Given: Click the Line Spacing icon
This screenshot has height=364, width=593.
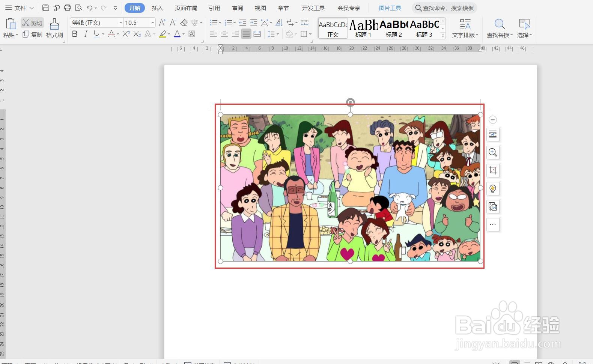Looking at the screenshot, I should point(271,34).
